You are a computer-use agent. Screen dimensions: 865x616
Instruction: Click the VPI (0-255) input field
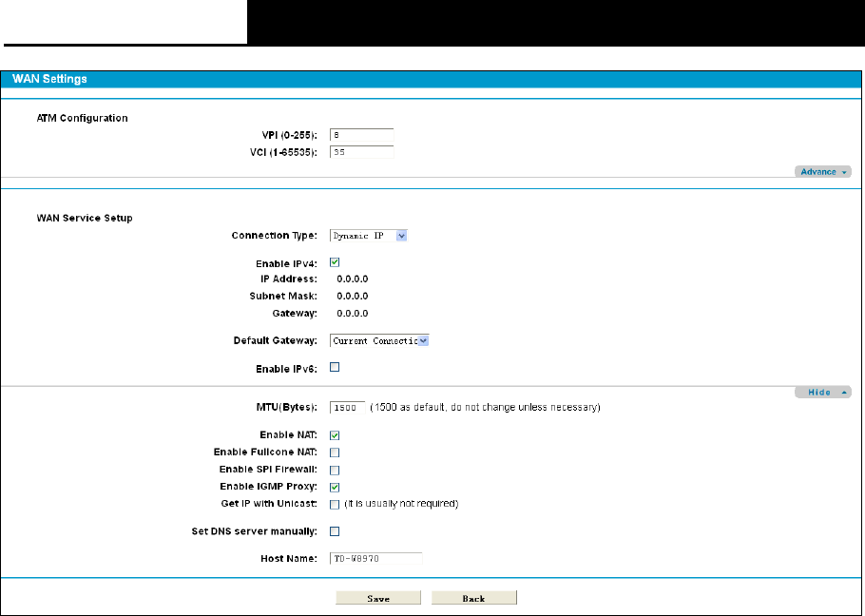[x=362, y=135]
